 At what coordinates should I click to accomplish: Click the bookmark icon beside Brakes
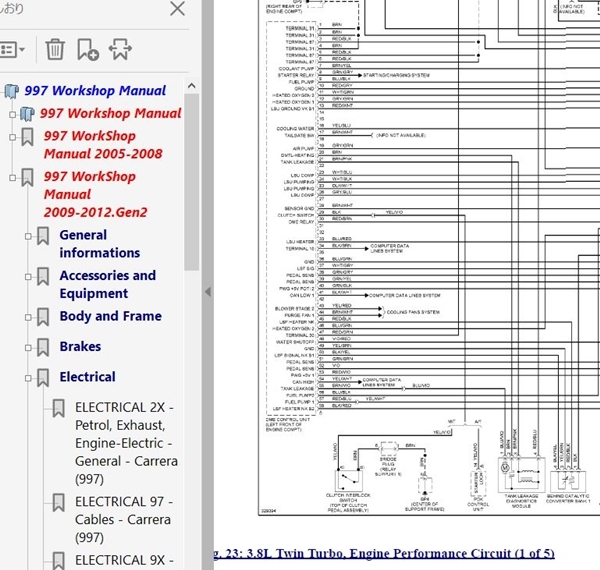43,347
